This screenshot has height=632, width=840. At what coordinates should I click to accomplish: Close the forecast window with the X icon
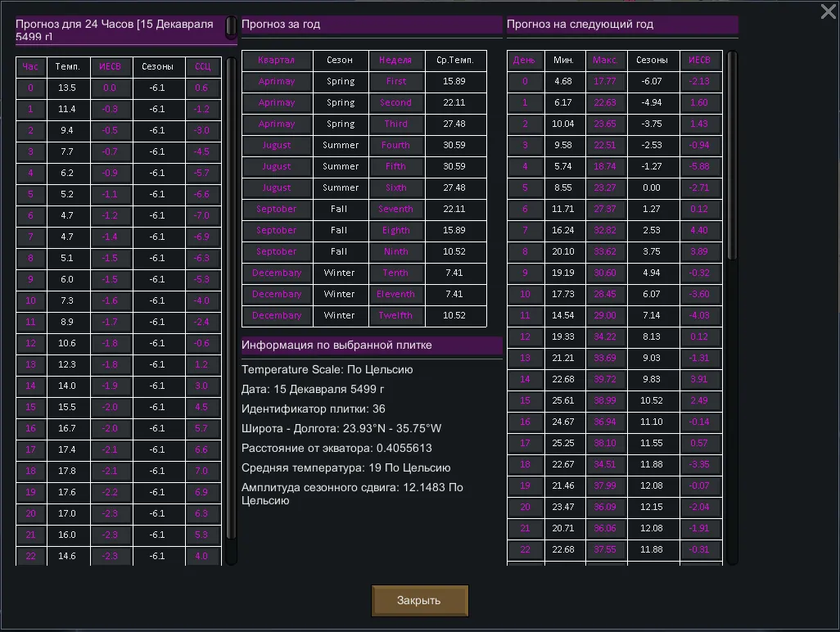pyautogui.click(x=828, y=11)
